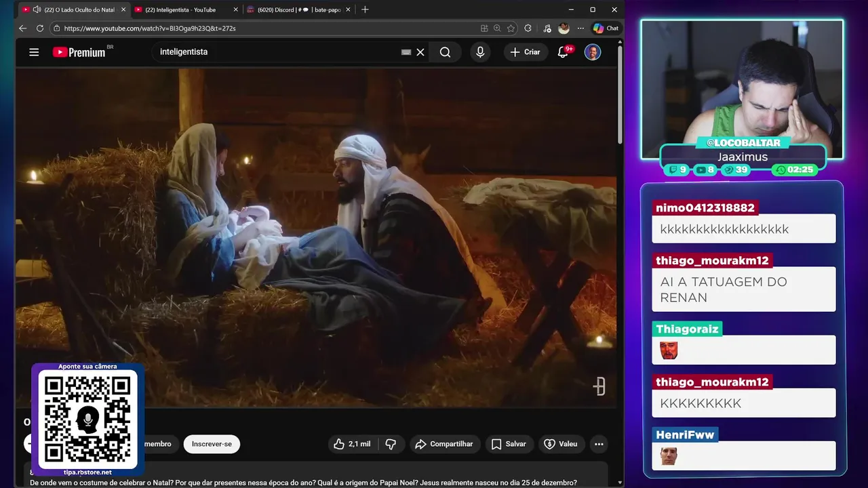
Task: Dislike the video with thumbs-down
Action: pos(391,444)
